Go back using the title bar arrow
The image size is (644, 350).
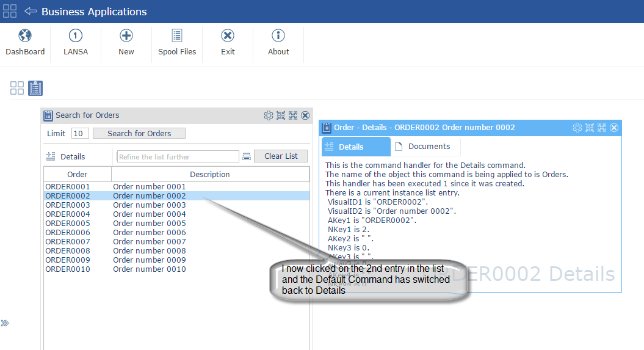point(31,11)
